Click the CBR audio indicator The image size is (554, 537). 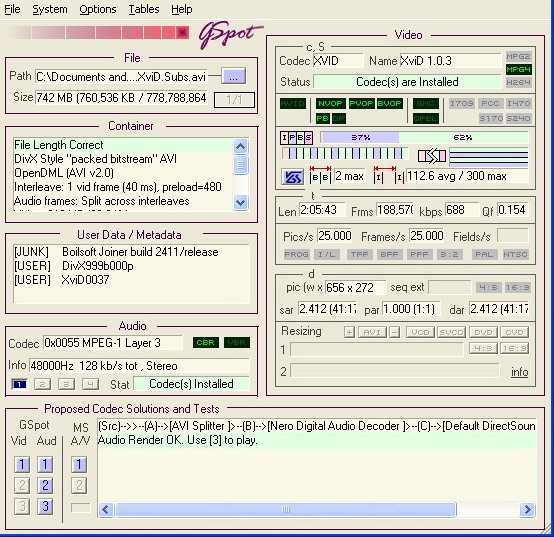[206, 343]
